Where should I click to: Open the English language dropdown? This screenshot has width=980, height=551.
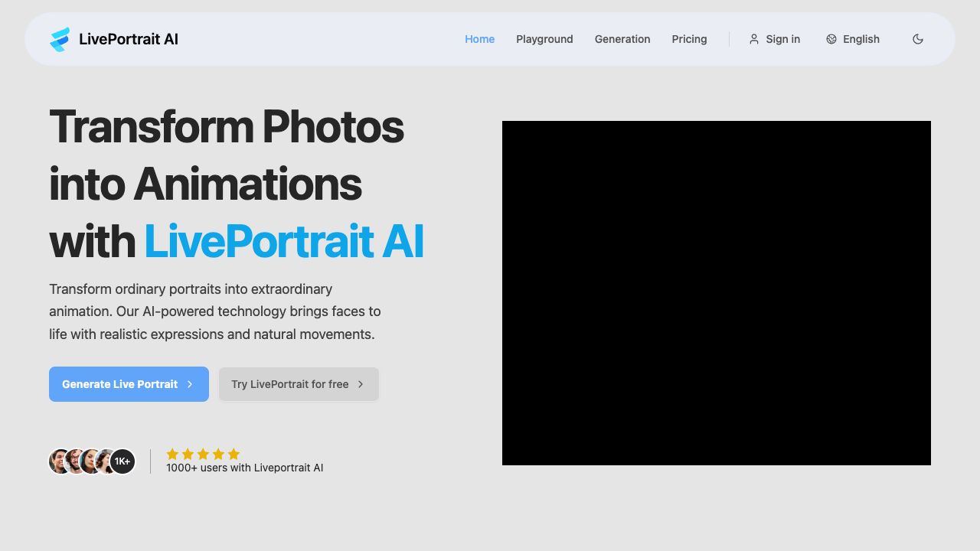(861, 39)
